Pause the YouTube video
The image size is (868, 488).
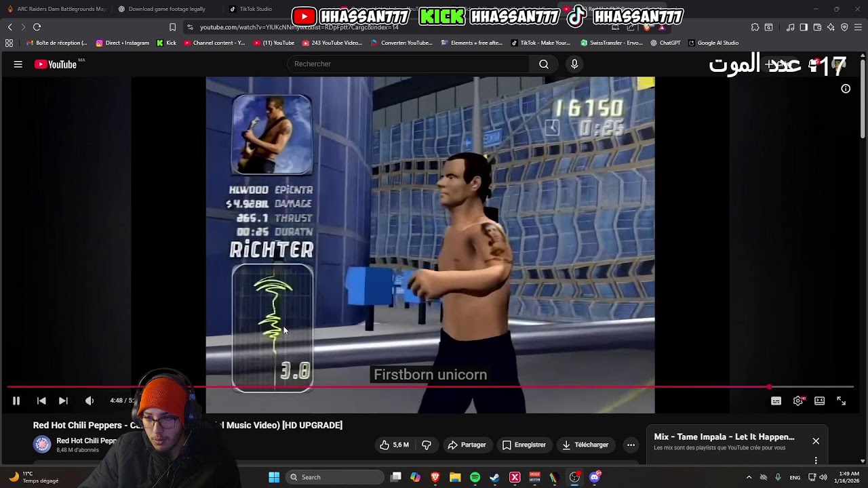pyautogui.click(x=16, y=401)
